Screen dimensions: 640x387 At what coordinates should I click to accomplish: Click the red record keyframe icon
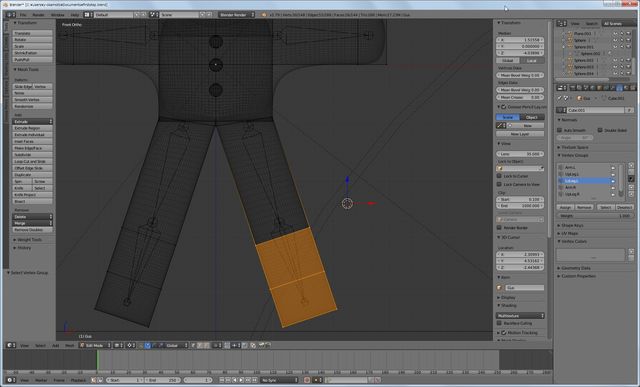coord(307,380)
